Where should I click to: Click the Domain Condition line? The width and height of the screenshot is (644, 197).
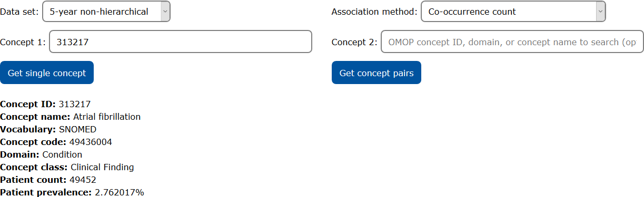tap(41, 154)
